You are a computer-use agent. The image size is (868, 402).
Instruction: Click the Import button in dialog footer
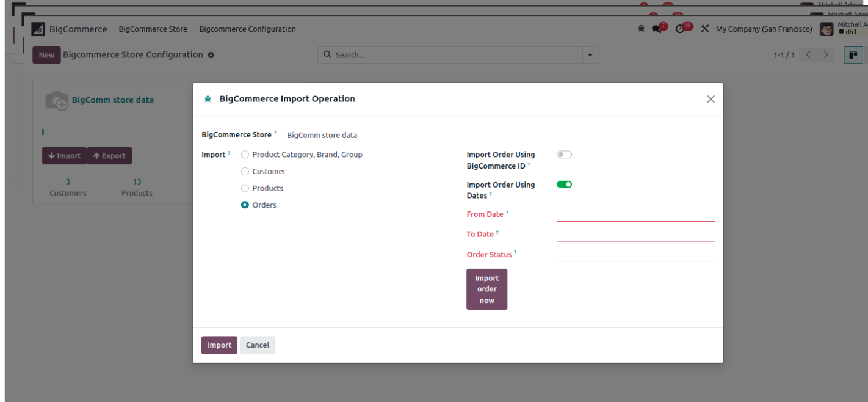[219, 345]
